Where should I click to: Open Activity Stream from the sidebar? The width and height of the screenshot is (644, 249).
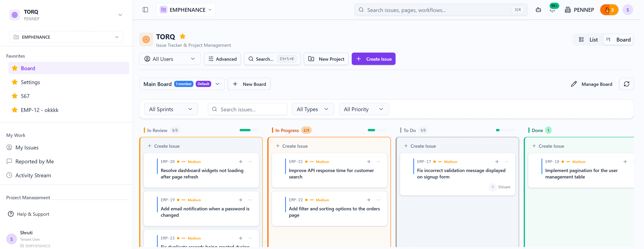[33, 175]
